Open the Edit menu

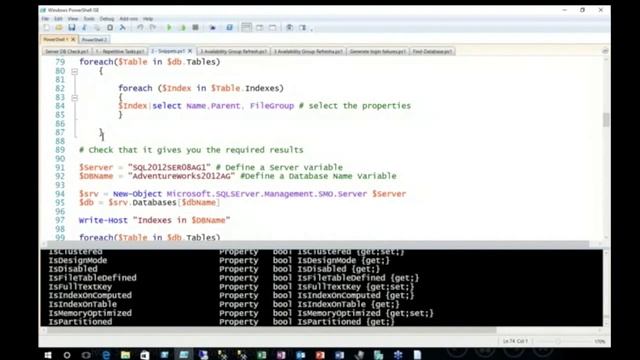click(58, 19)
